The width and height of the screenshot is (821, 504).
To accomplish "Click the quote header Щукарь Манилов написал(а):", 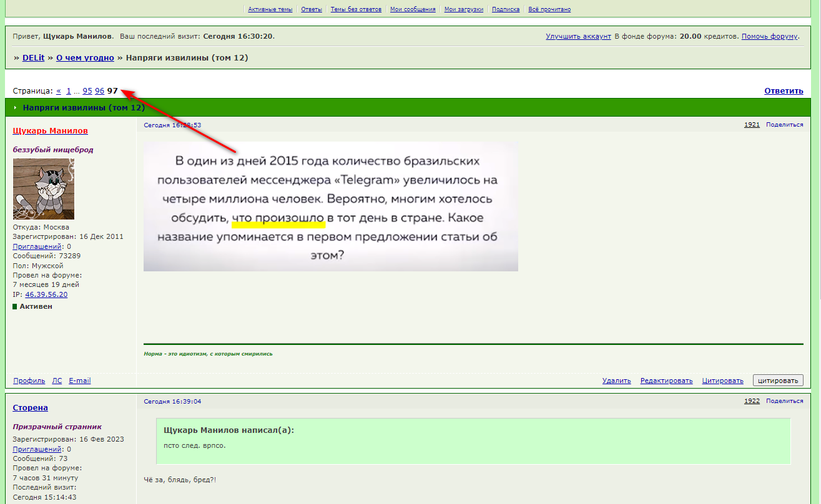I will [x=229, y=430].
